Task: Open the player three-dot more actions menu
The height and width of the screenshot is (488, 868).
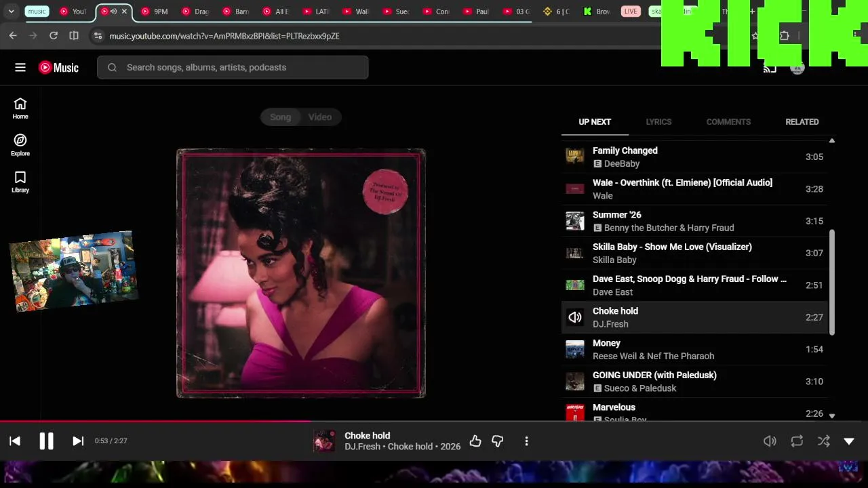Action: click(x=526, y=441)
